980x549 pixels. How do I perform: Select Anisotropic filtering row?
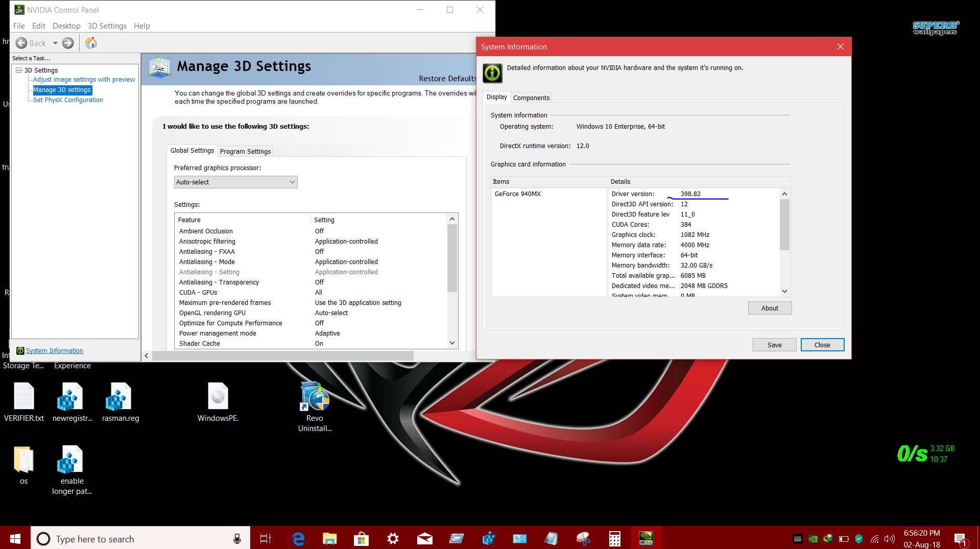point(311,242)
